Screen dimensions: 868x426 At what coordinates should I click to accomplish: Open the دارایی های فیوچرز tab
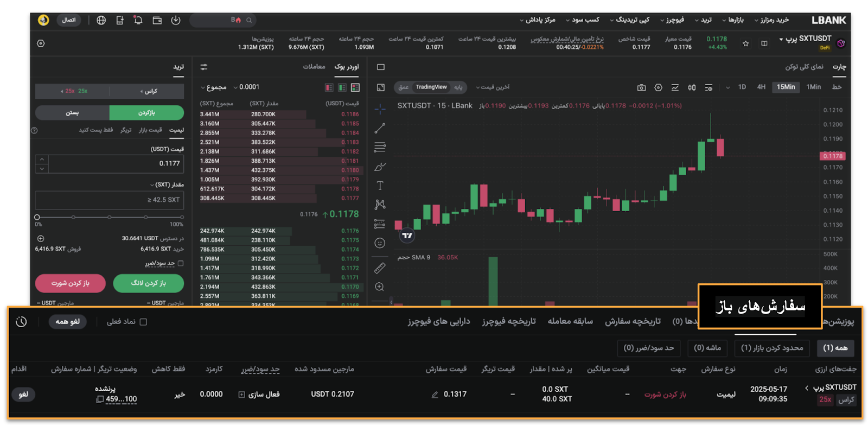point(439,321)
